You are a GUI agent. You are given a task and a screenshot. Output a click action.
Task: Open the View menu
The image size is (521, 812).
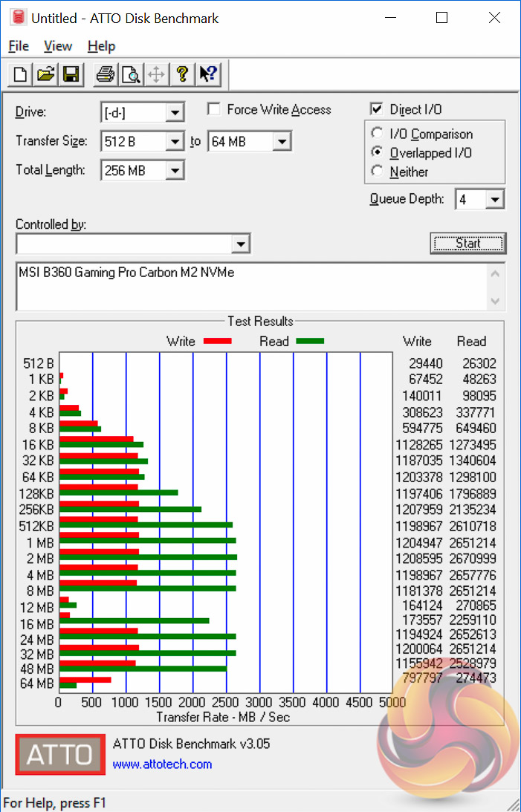57,46
